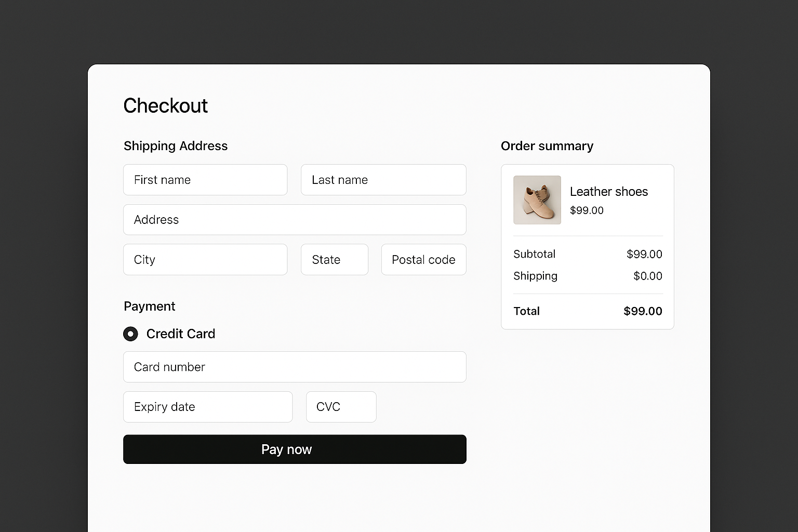The width and height of the screenshot is (798, 532).
Task: Enter the Card number field
Action: pyautogui.click(x=295, y=367)
